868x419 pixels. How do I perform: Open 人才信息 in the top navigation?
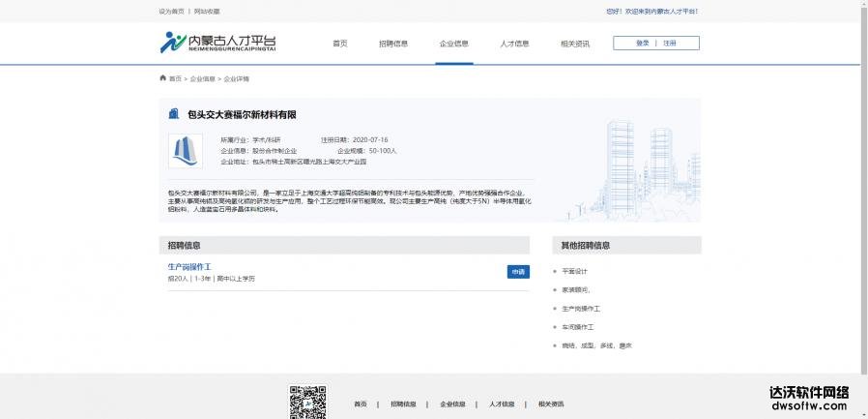(514, 44)
